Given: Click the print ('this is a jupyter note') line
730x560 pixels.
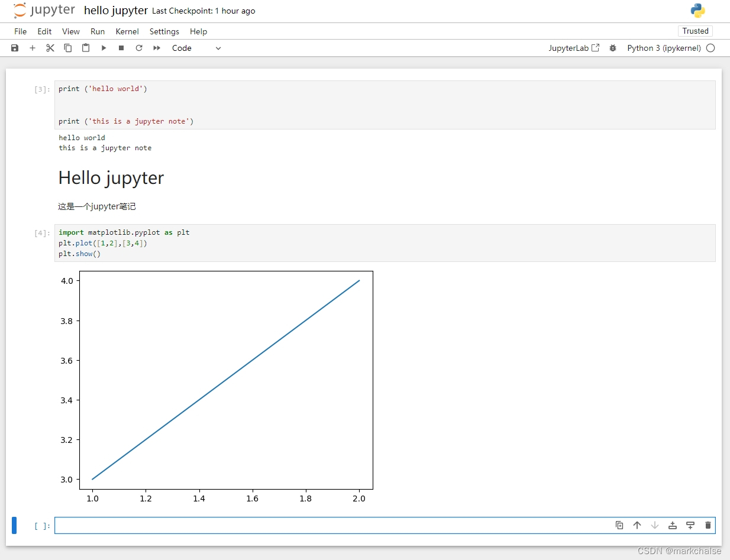Looking at the screenshot, I should point(126,121).
